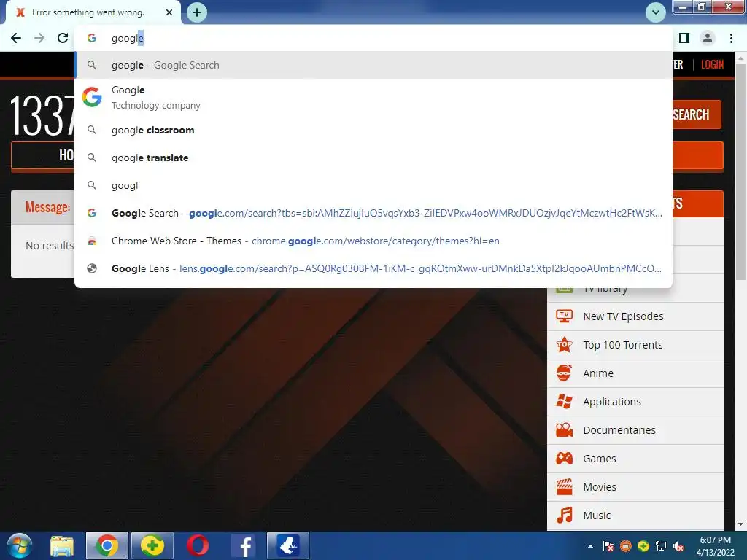Click the Chrome Web Store rainbow icon
Image resolution: width=747 pixels, height=560 pixels.
point(92,241)
